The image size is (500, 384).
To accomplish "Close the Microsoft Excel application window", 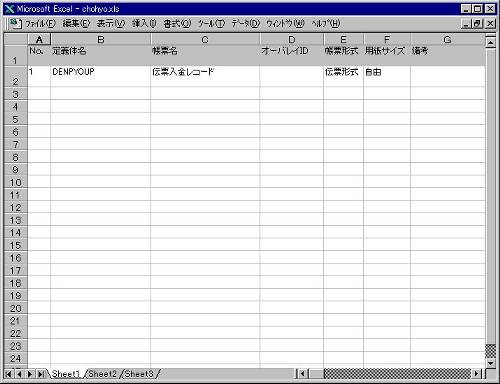I will (490, 9).
